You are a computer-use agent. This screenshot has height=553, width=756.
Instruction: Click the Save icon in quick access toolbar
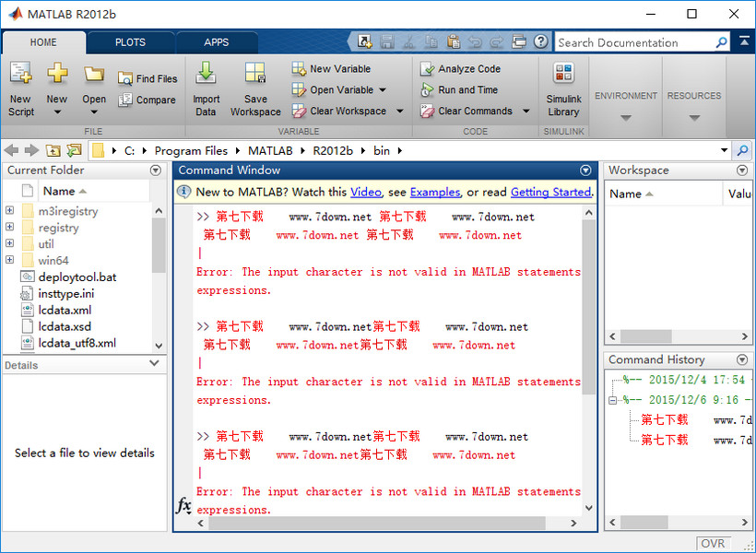pos(386,42)
